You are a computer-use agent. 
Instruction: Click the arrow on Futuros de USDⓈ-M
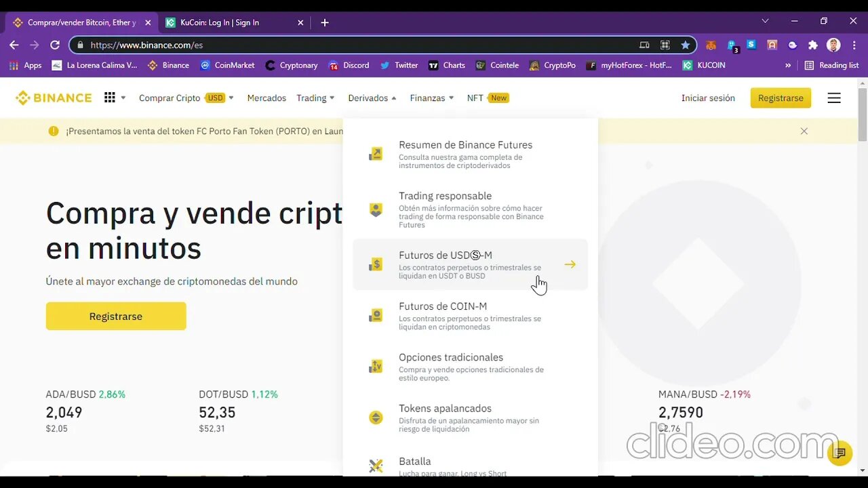tap(570, 264)
